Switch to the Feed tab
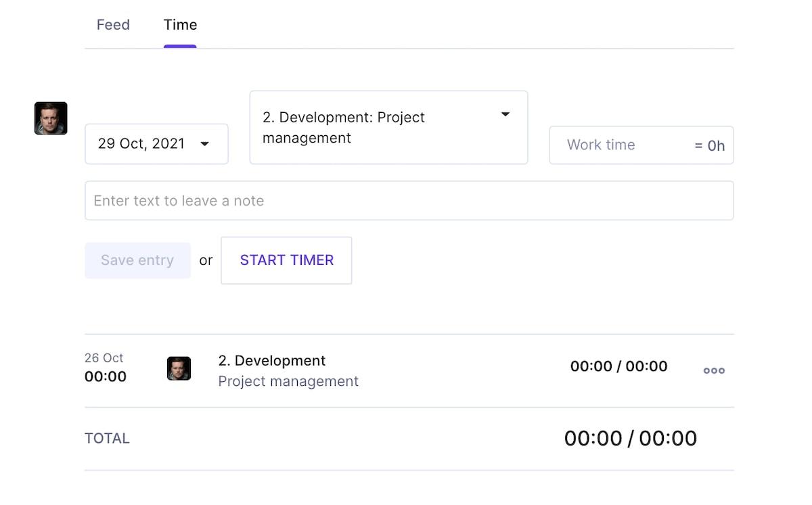 click(x=113, y=25)
